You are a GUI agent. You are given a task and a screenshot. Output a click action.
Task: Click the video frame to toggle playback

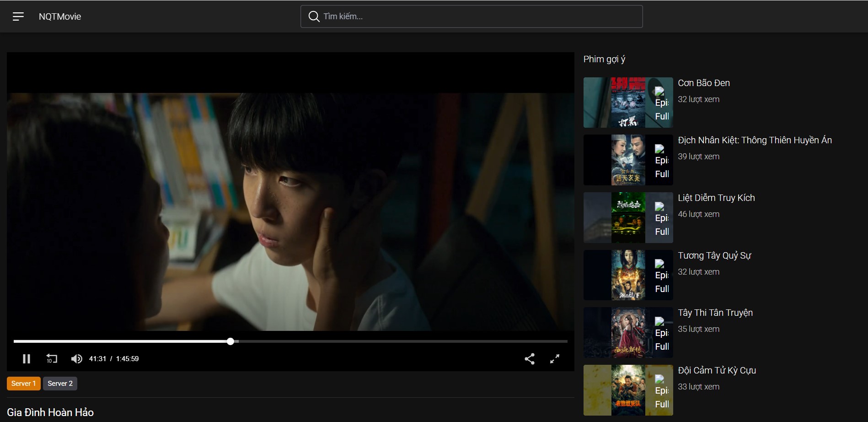tap(290, 211)
